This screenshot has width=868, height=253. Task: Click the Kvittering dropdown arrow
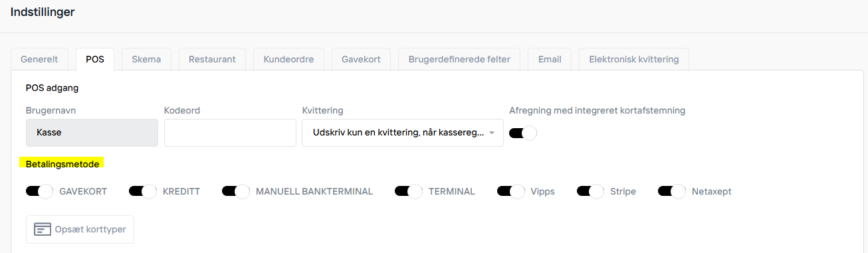(492, 133)
